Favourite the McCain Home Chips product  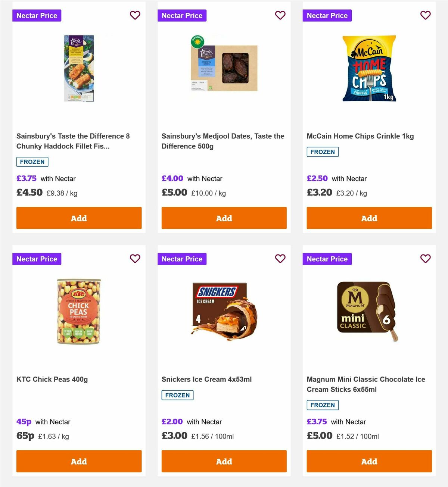point(425,15)
